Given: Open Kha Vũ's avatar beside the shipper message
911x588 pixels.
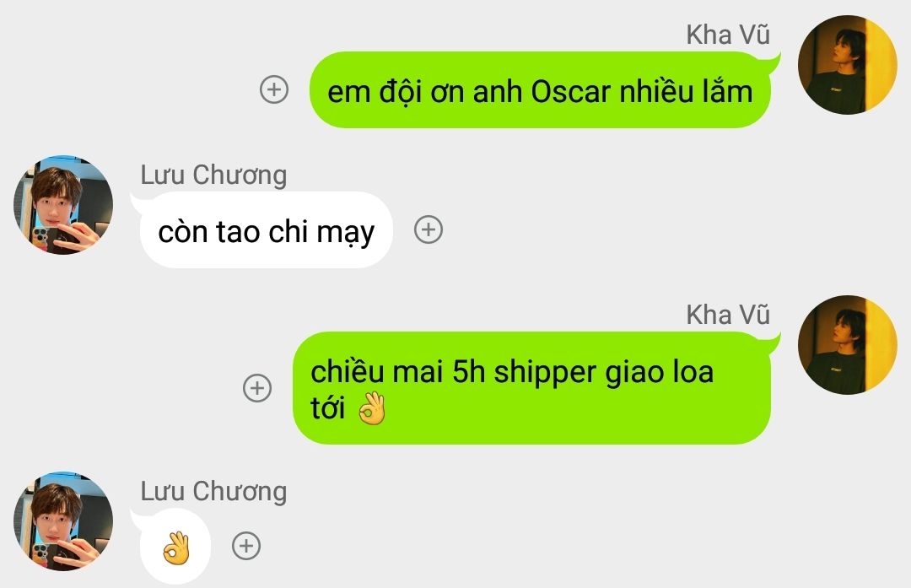Looking at the screenshot, I should [x=847, y=344].
